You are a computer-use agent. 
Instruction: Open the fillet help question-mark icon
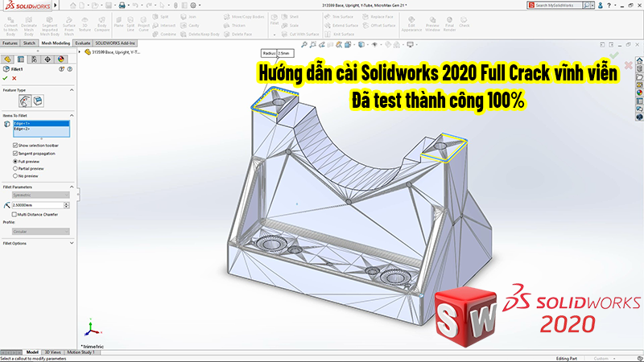click(70, 69)
